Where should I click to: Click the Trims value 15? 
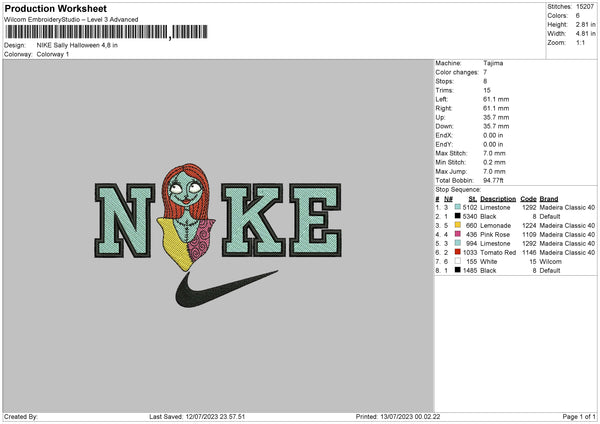pyautogui.click(x=487, y=90)
